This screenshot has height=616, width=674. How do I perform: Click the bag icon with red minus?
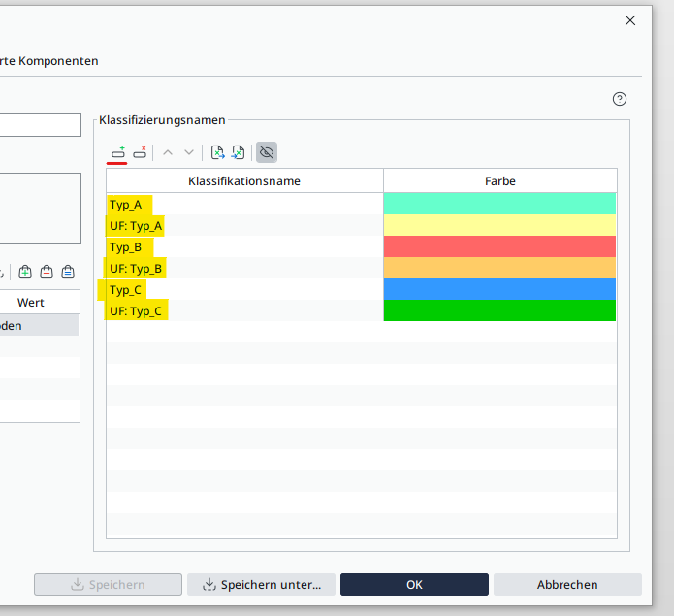click(47, 272)
